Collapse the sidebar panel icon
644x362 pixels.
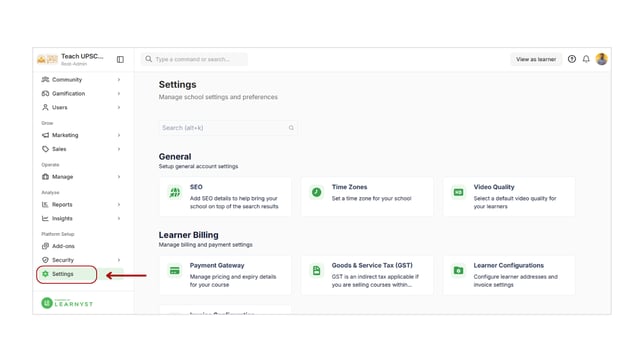tap(120, 60)
